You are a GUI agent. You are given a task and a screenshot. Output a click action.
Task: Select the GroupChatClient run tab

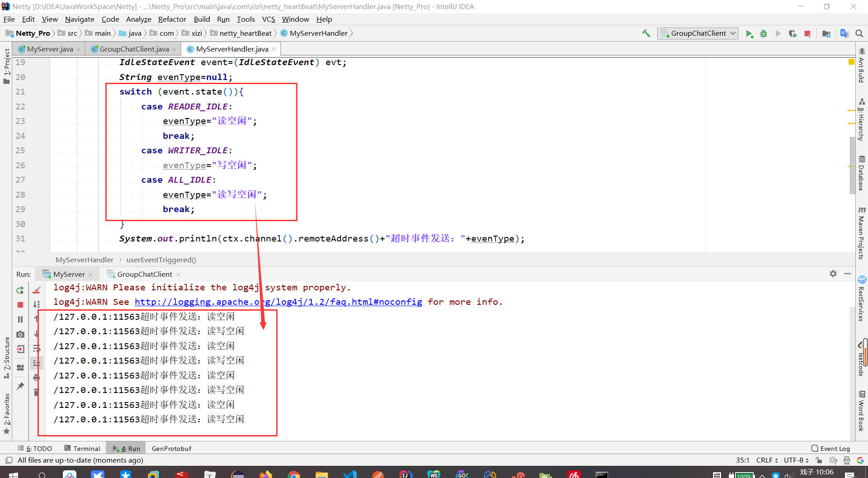pyautogui.click(x=145, y=274)
